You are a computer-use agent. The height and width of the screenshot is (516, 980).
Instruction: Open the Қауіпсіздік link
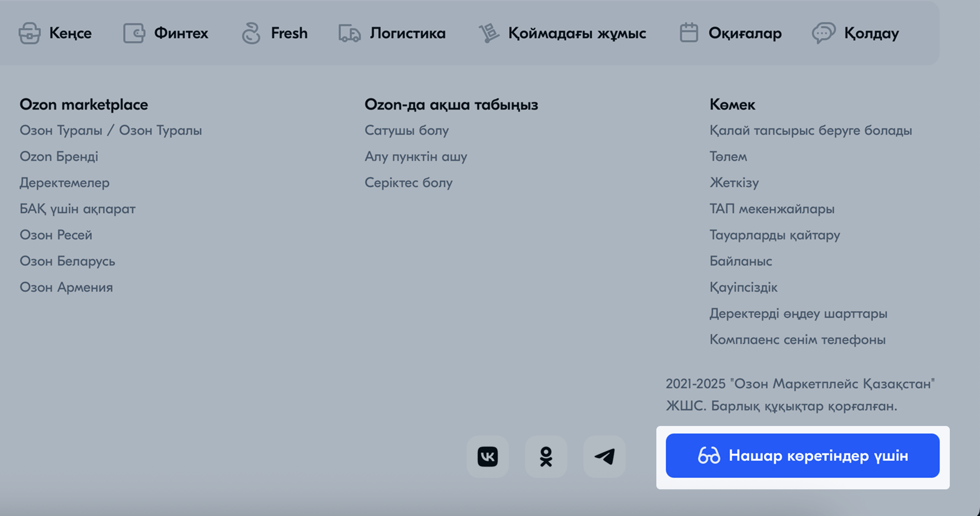tap(743, 287)
